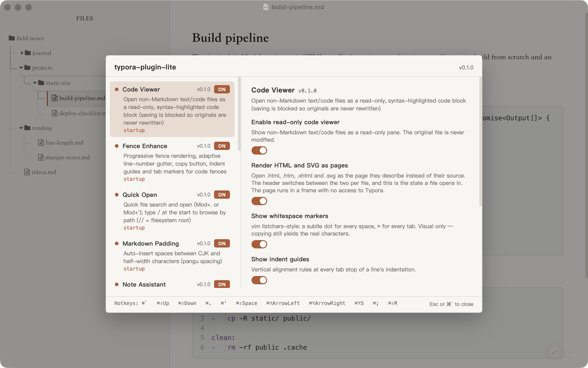
Task: Click the editor window vertical scrollbar
Action: 586,146
